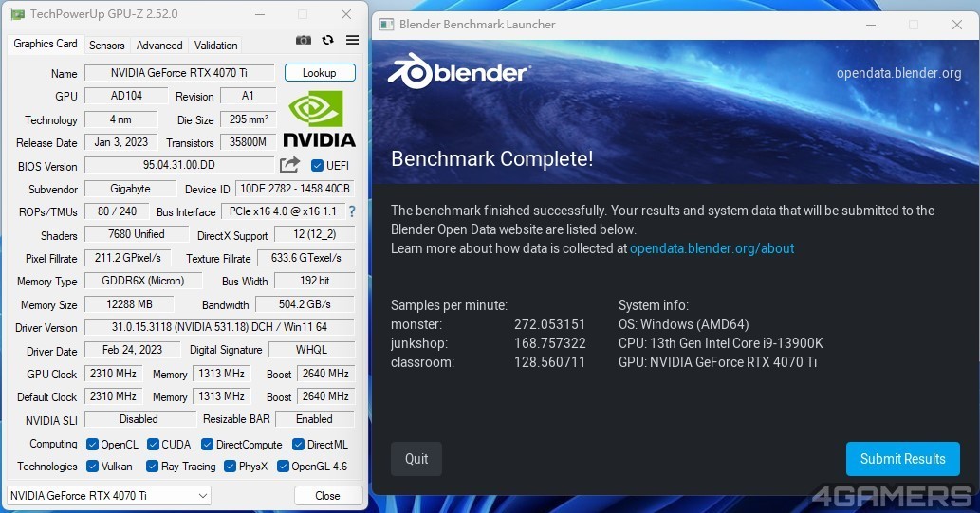This screenshot has height=513, width=980.
Task: Click opendata.blender.org in the launcher header
Action: 898,73
